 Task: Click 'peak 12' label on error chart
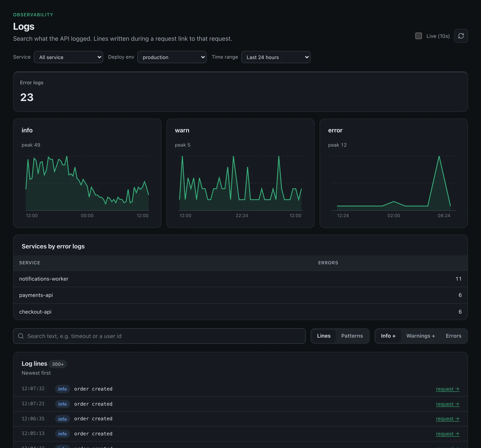(337, 145)
